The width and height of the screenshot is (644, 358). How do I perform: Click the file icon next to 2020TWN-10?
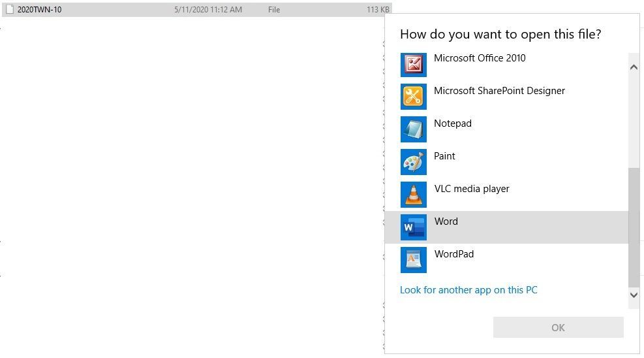coord(10,9)
